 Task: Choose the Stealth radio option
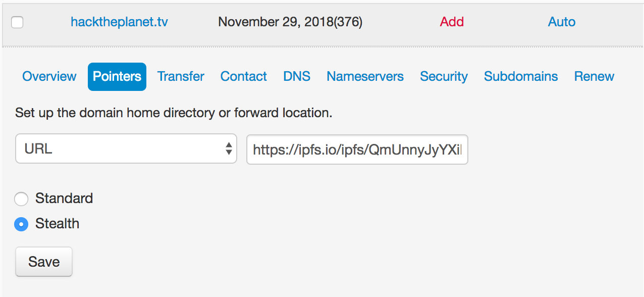[21, 224]
